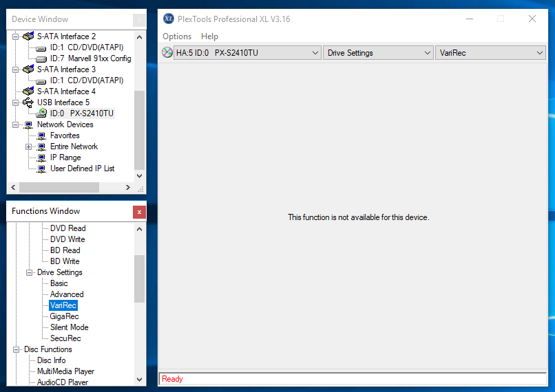Click the Favorites network icon
Image resolution: width=555 pixels, height=392 pixels.
click(41, 135)
